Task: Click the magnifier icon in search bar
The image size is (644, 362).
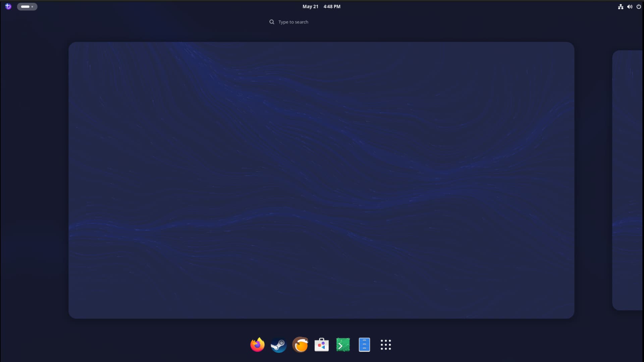Action: coord(272,22)
